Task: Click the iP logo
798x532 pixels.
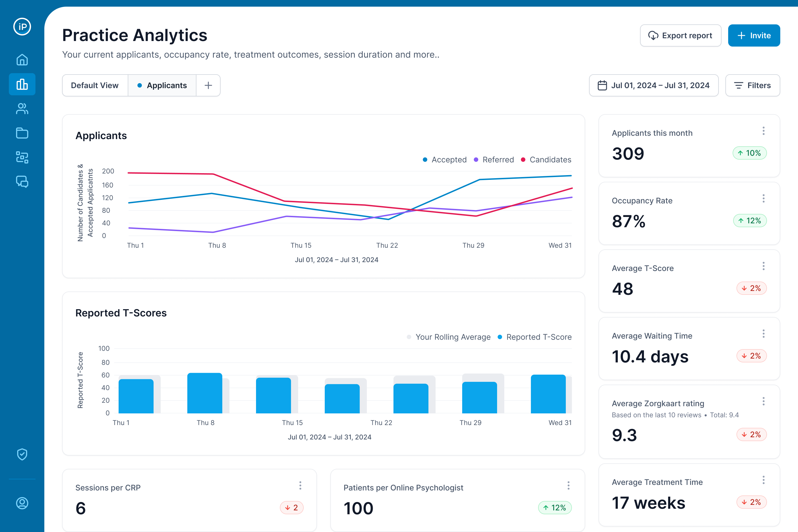Action: tap(22, 27)
